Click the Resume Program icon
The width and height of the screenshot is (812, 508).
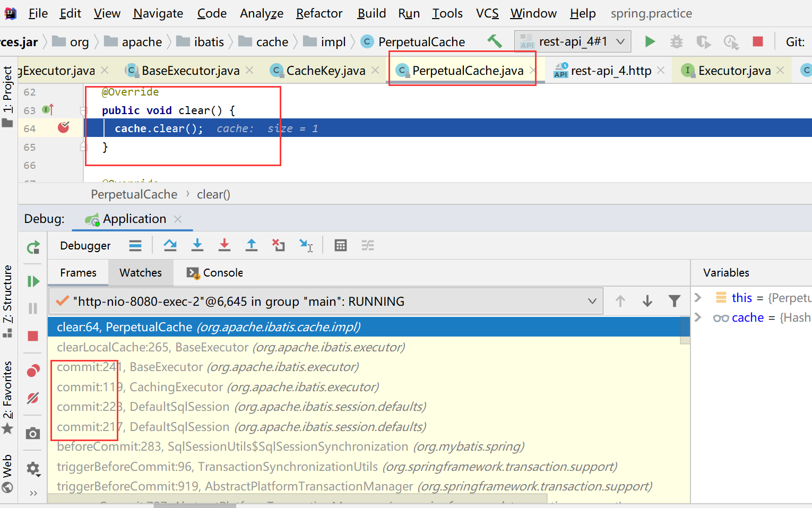33,281
